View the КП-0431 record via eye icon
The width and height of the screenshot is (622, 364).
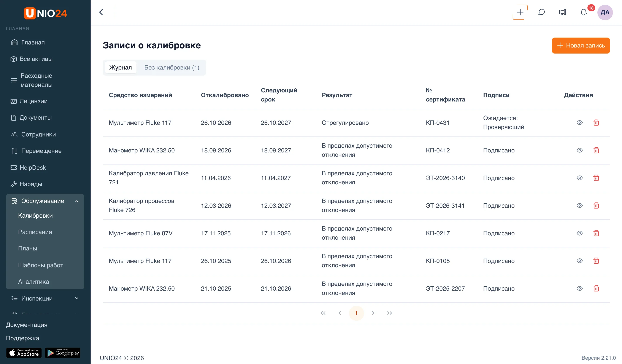[x=579, y=123]
